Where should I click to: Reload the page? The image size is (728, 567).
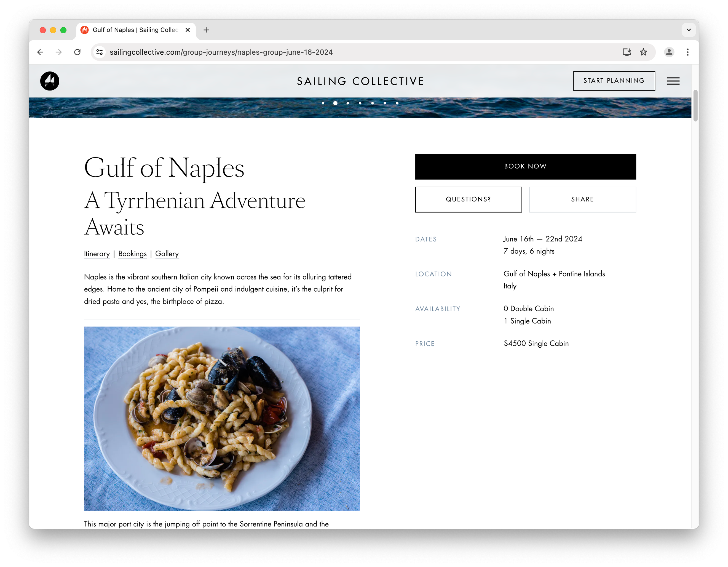pyautogui.click(x=77, y=52)
